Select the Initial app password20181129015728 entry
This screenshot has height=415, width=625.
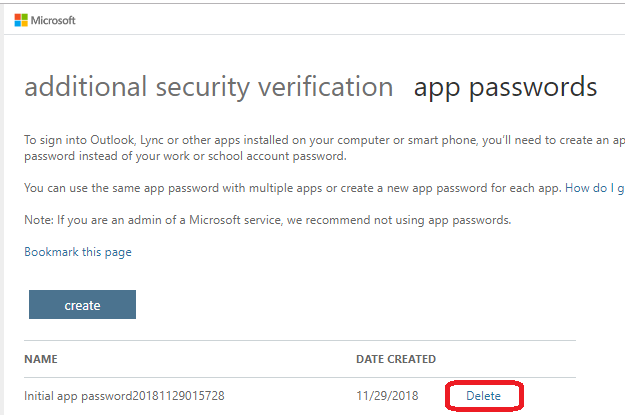tap(124, 396)
